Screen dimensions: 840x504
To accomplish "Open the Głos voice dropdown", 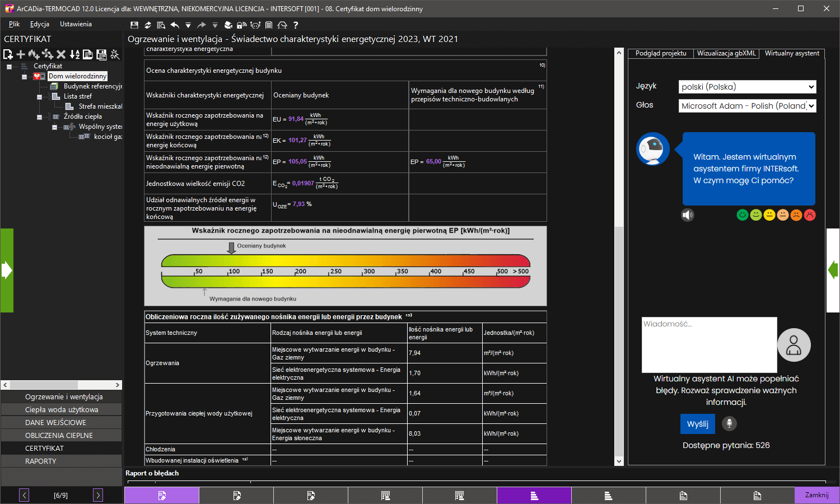I will (x=747, y=106).
